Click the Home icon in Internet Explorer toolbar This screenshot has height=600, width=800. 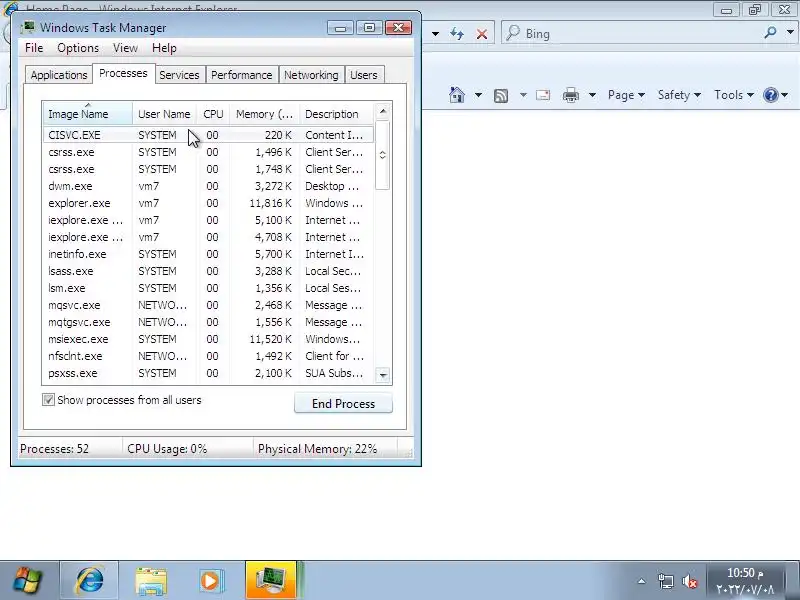457,95
